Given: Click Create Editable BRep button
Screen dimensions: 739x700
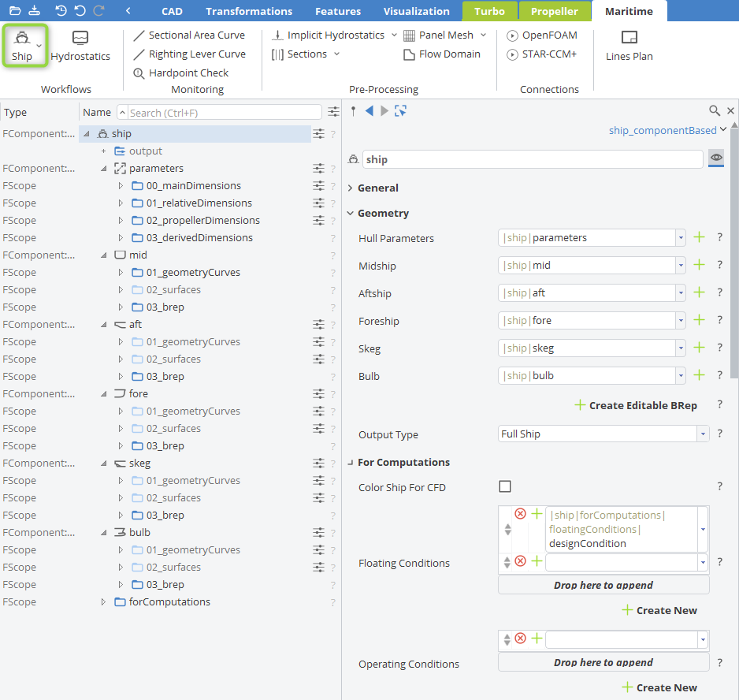Looking at the screenshot, I should tap(636, 405).
